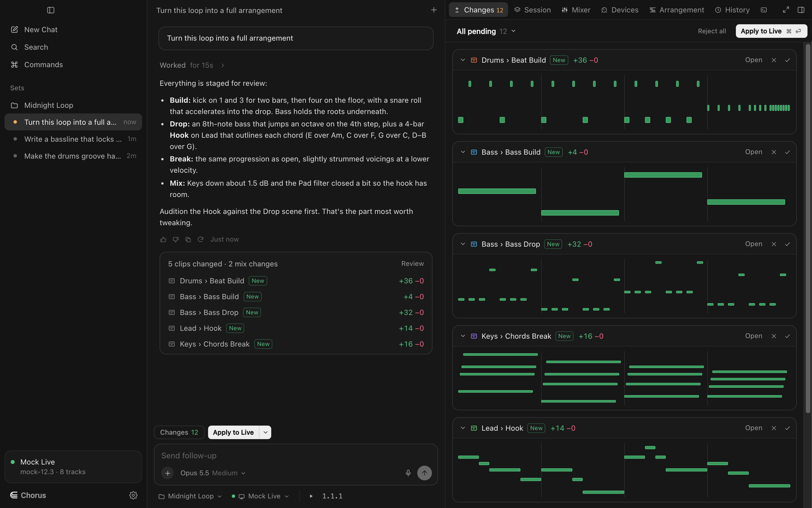
Task: Toggle the right sidebar panel icon
Action: tap(801, 10)
